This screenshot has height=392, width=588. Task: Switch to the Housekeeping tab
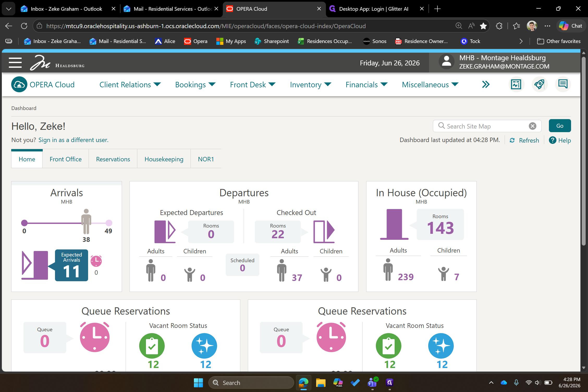tap(164, 159)
